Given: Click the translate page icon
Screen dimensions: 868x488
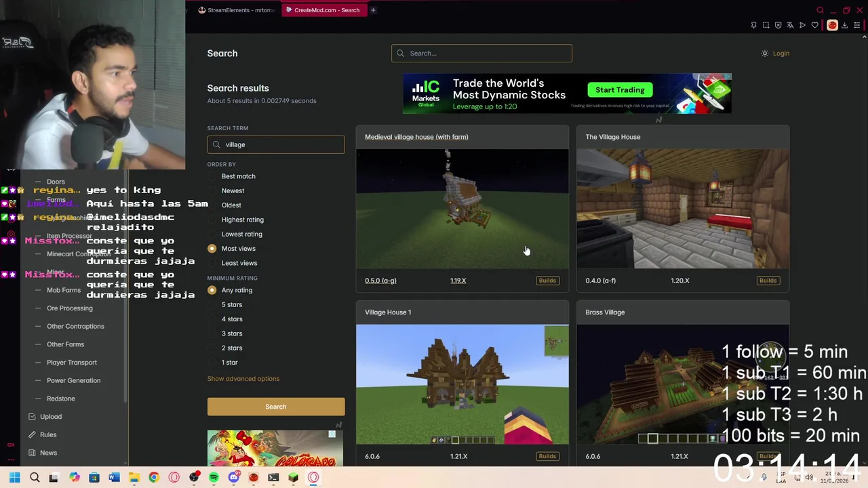Looking at the screenshot, I should pyautogui.click(x=790, y=25).
